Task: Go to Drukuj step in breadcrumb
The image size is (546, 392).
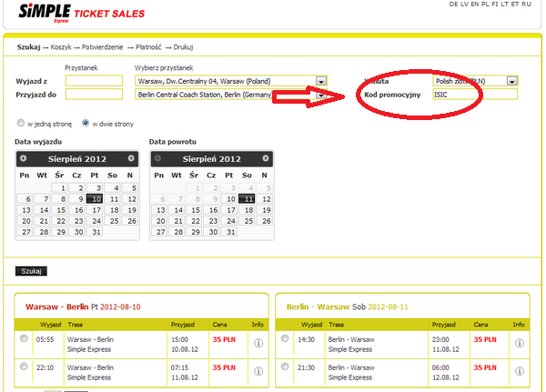Action: (x=183, y=47)
